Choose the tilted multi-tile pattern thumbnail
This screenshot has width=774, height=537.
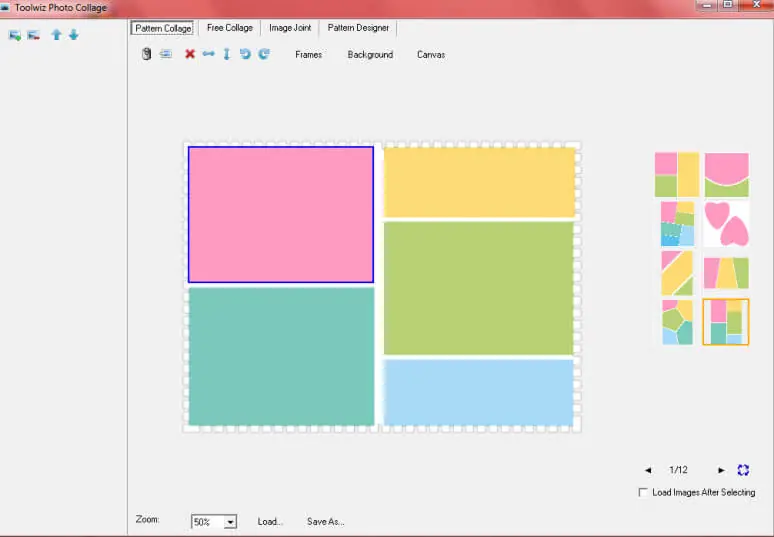(x=677, y=224)
